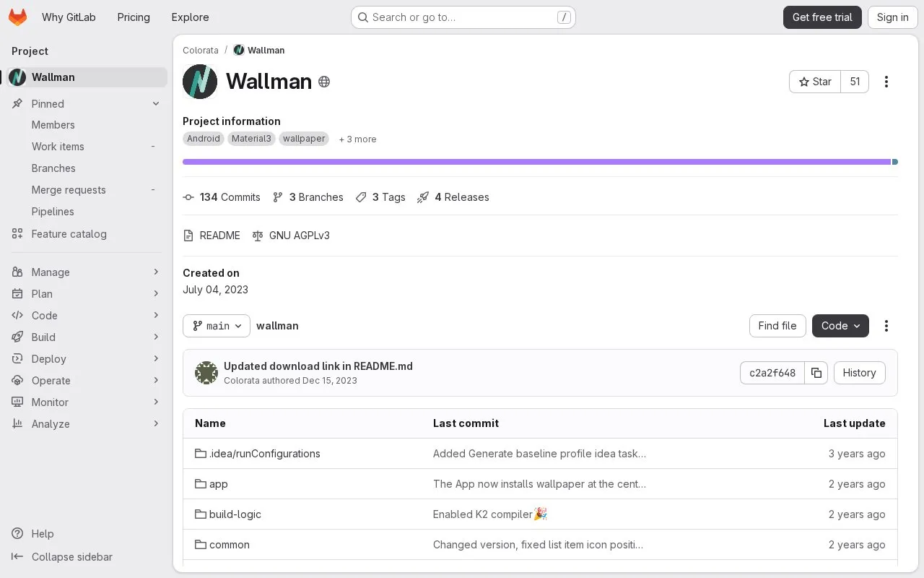This screenshot has height=578, width=924.
Task: Open Feature catalog in sidebar
Action: pos(87,234)
